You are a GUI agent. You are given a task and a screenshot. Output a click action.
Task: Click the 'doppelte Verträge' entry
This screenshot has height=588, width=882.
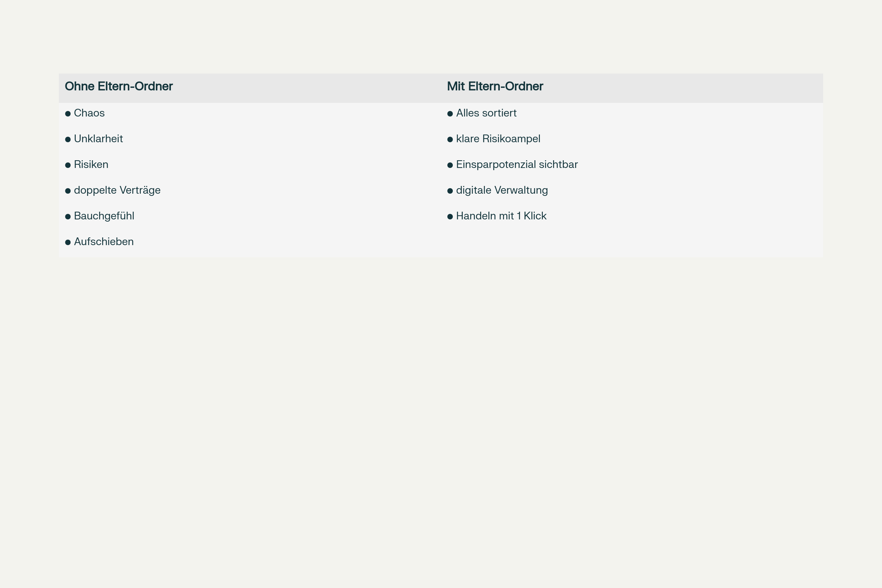[117, 190]
